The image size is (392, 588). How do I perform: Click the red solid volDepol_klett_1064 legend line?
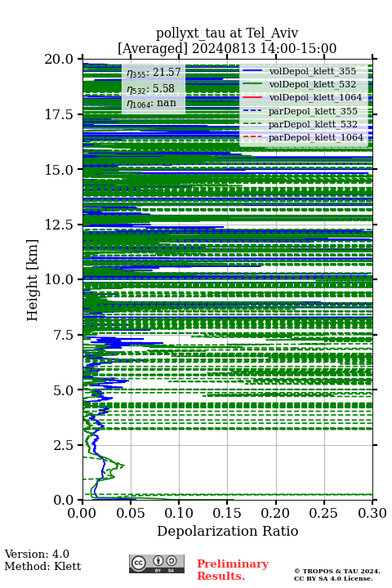click(x=252, y=97)
